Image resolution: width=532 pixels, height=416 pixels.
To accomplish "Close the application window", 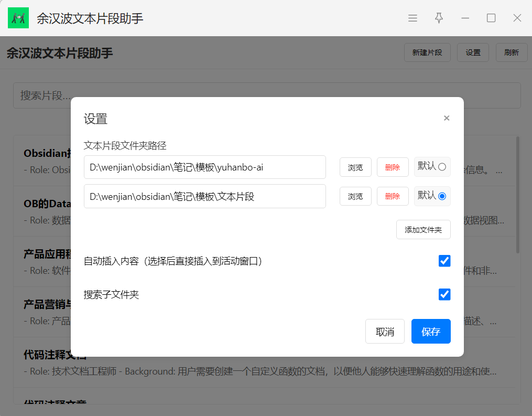I will [x=517, y=18].
